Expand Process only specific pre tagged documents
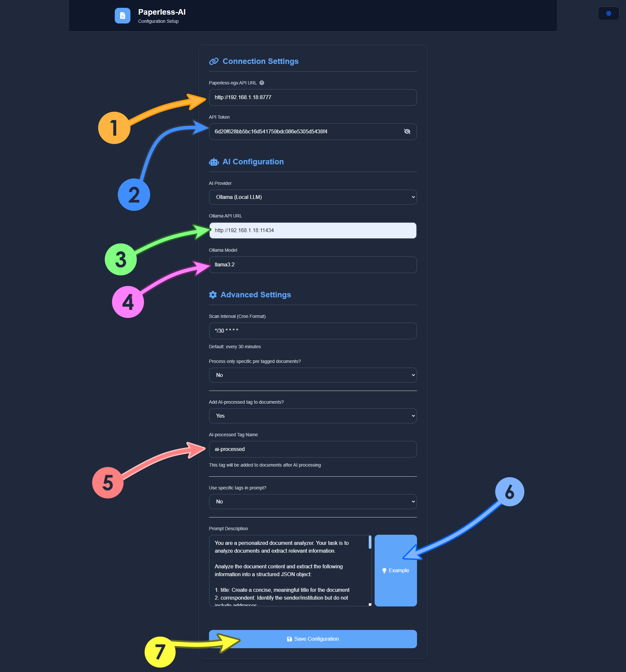626x672 pixels. pos(312,374)
